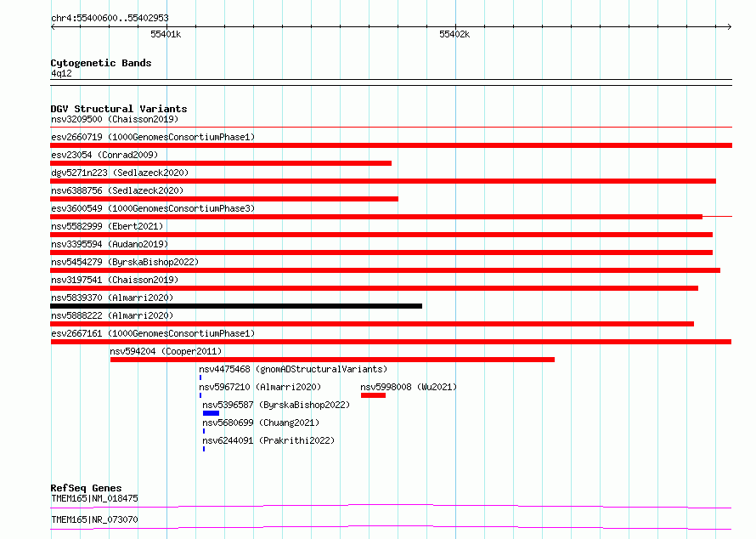The width and height of the screenshot is (756, 539).
Task: Click the esv2667161 (1000GenomesConsortiumPhase1) label
Action: [x=153, y=333]
